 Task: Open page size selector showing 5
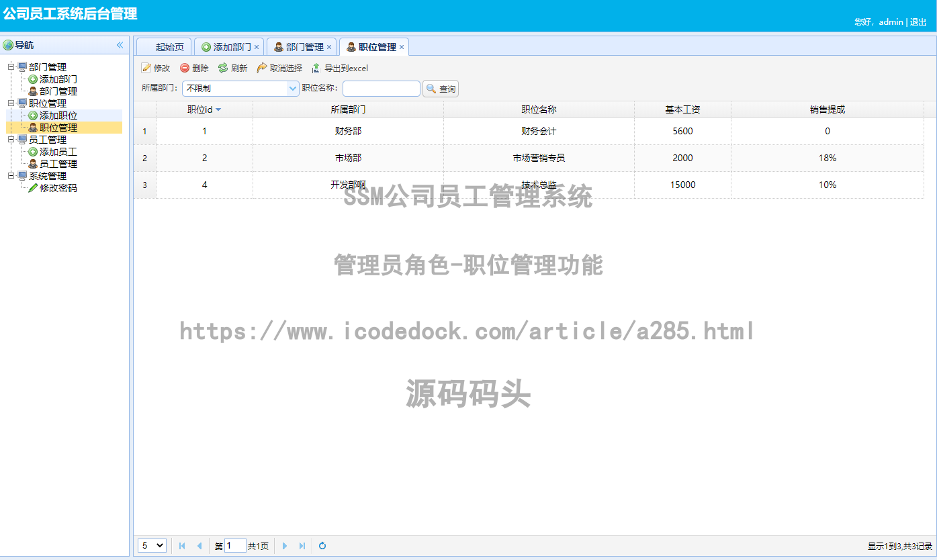click(x=152, y=546)
